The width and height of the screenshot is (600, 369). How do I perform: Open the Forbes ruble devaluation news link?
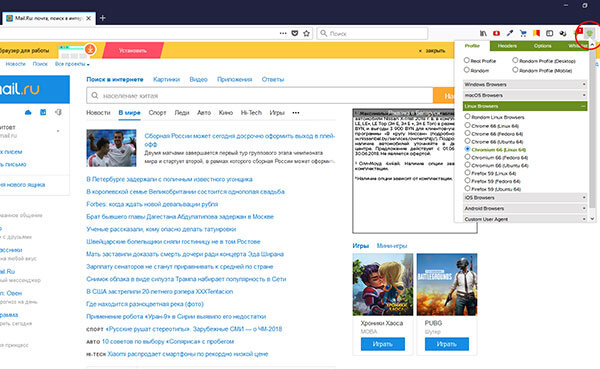click(152, 204)
